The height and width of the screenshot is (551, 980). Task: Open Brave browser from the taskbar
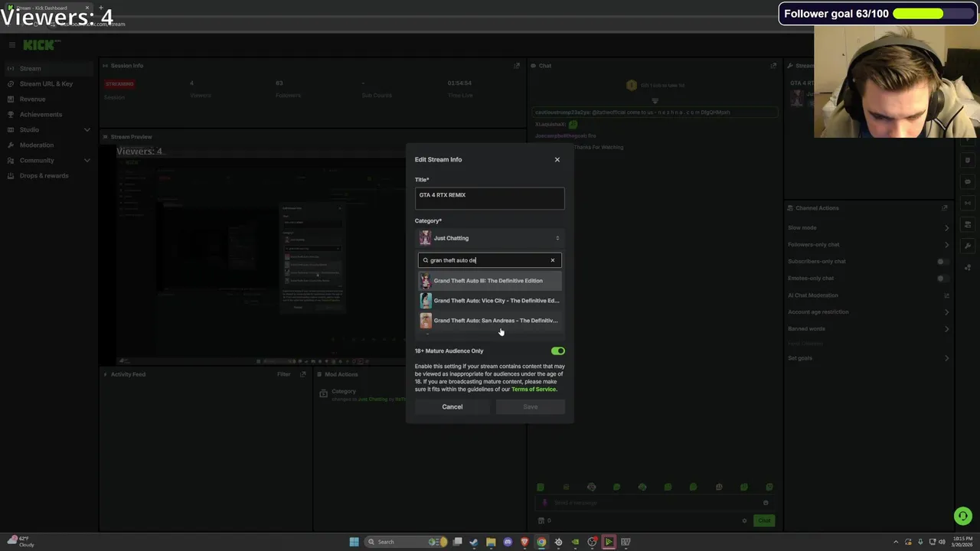click(524, 542)
